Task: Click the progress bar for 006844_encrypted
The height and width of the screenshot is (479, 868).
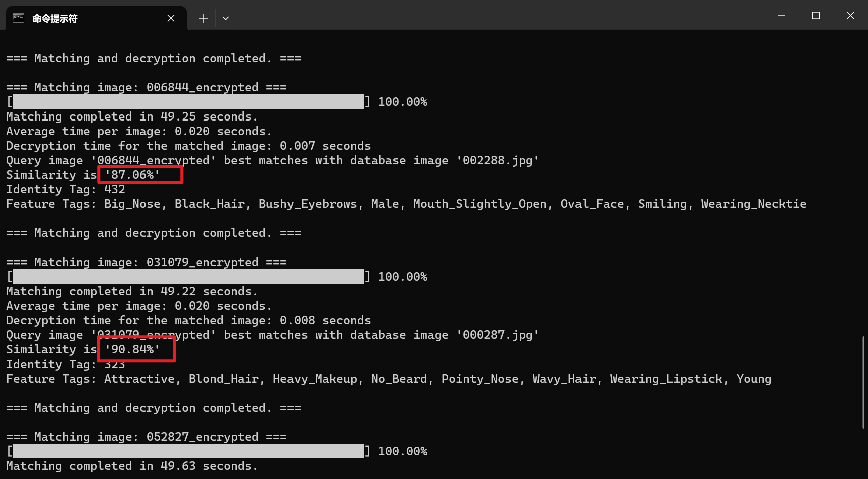Action: click(x=188, y=101)
